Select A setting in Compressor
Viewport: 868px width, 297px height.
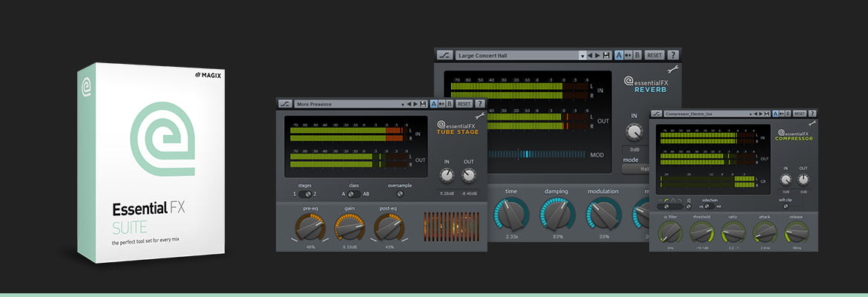tap(776, 113)
